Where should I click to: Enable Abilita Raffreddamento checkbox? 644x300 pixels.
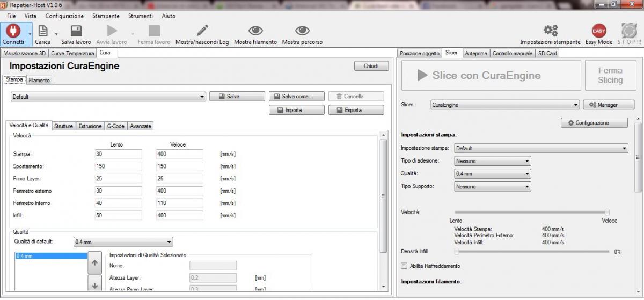pyautogui.click(x=405, y=266)
